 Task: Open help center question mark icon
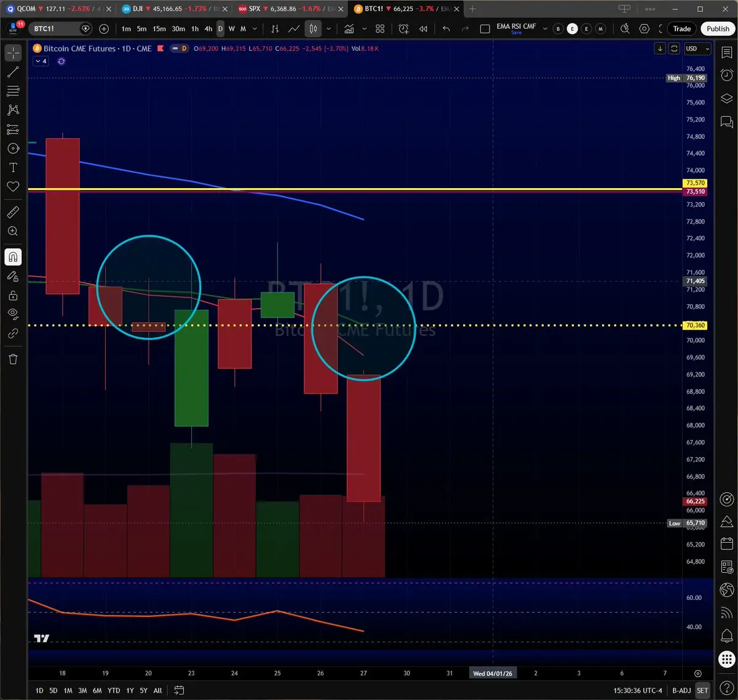tap(726, 686)
